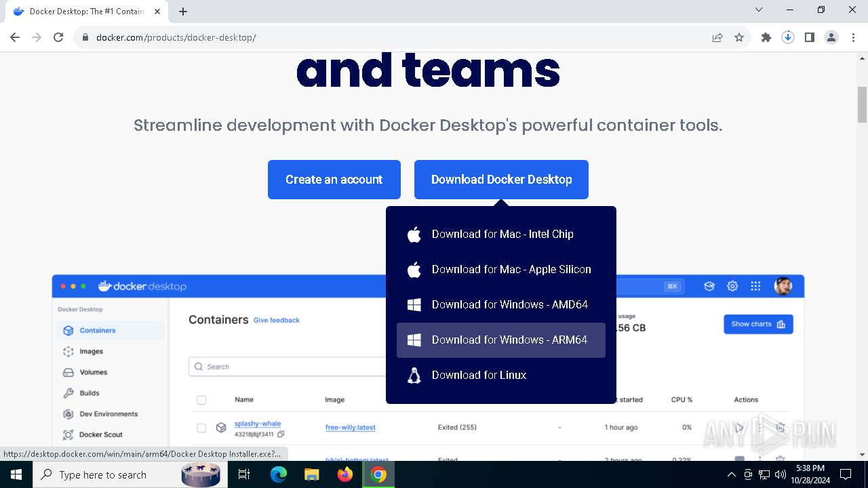Click the Name column header

click(244, 400)
